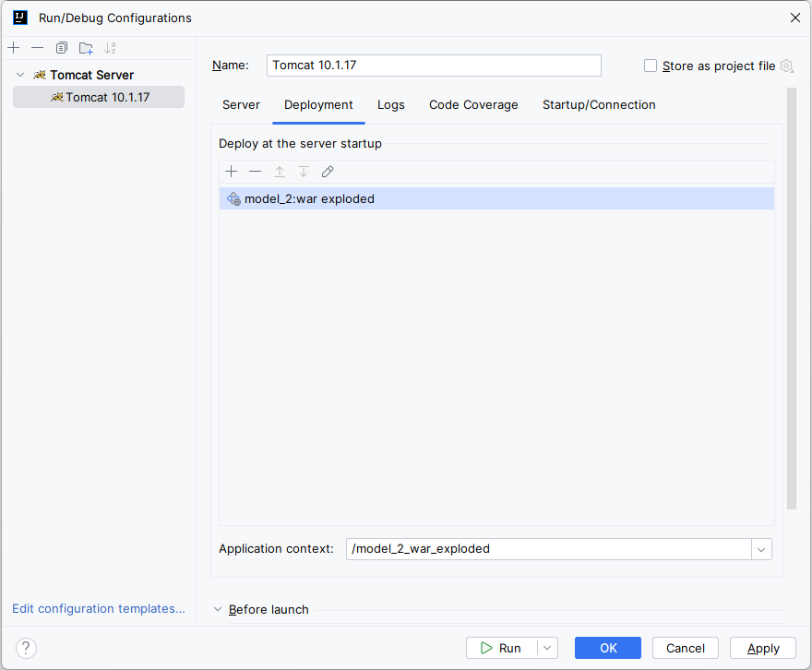812x670 pixels.
Task: Edit the selected deployment artifact
Action: tap(328, 172)
